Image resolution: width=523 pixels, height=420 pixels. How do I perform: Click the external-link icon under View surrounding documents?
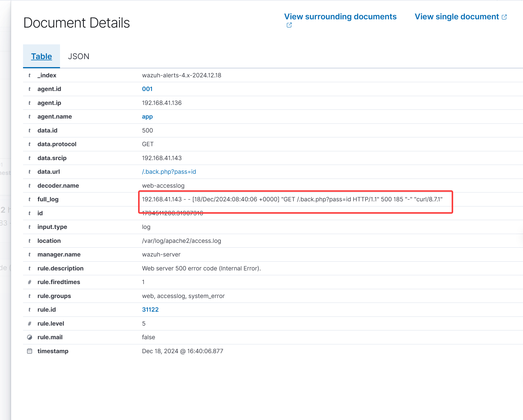tap(289, 25)
